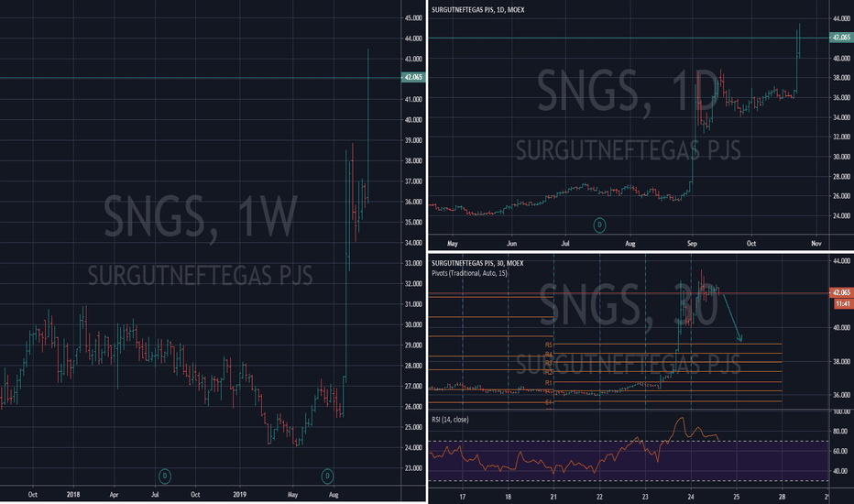
Task: Click the 'May' label on the weekly time axis
Action: [x=292, y=495]
